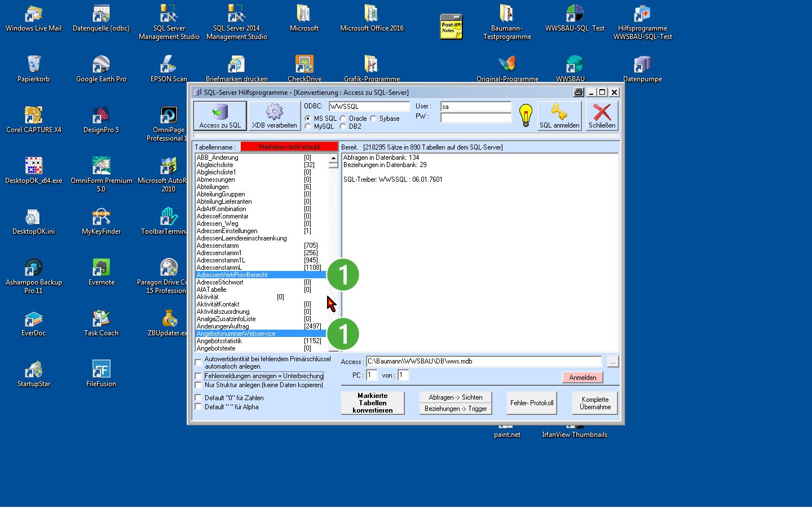Enable Autowertidentität bei fehlenden Primärschlüssel checkbox
812x508 pixels.
198,362
